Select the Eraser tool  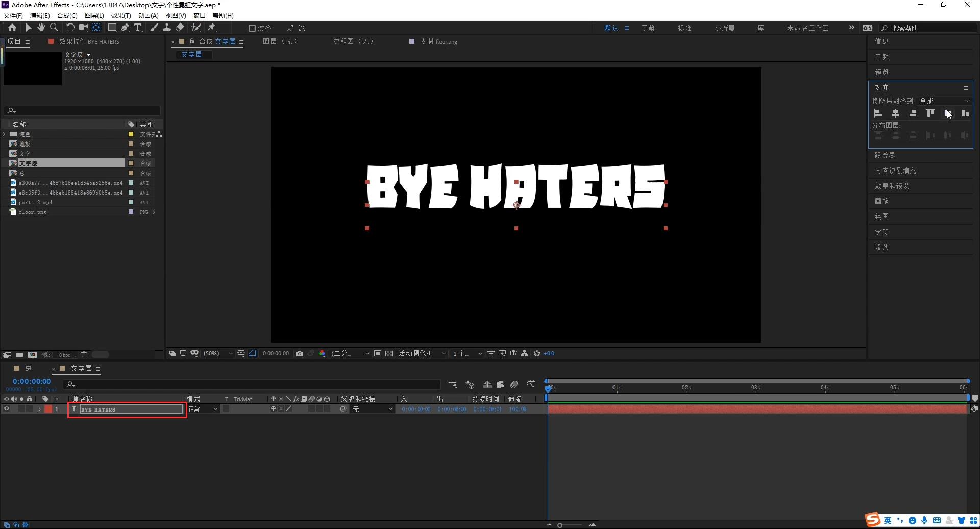click(x=180, y=28)
